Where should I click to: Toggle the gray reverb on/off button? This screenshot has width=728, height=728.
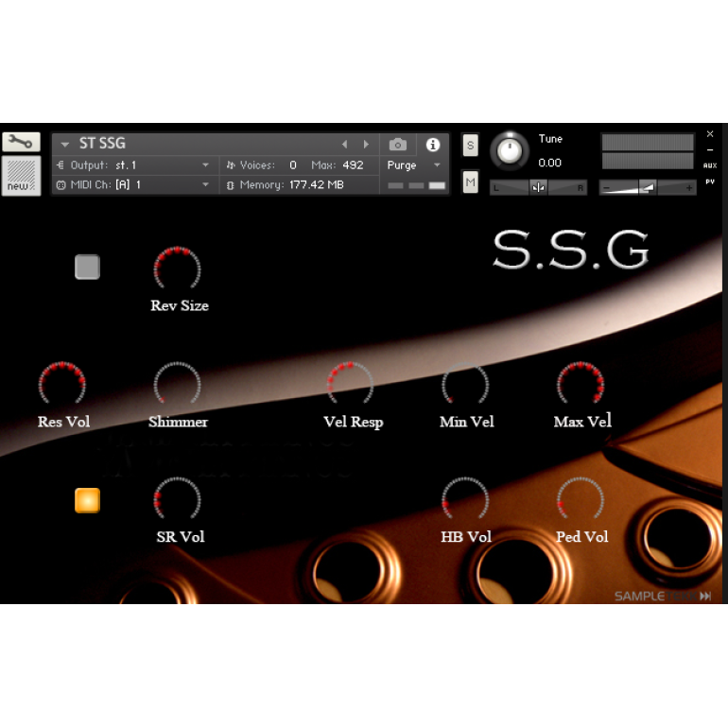87,267
